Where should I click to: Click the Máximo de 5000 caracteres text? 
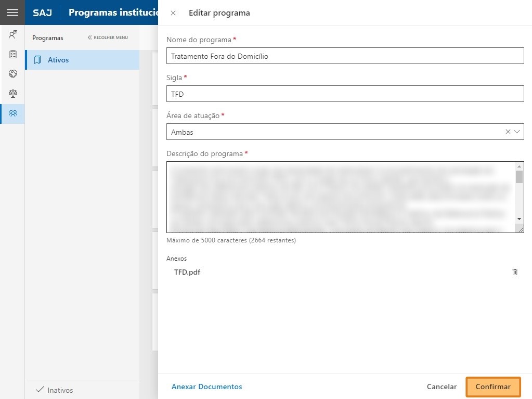pos(231,240)
